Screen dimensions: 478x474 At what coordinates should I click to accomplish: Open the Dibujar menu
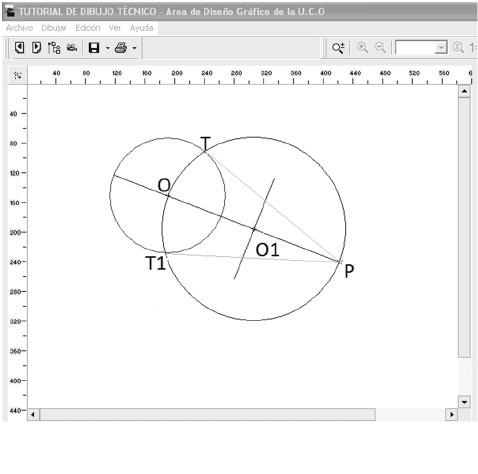coord(54,28)
